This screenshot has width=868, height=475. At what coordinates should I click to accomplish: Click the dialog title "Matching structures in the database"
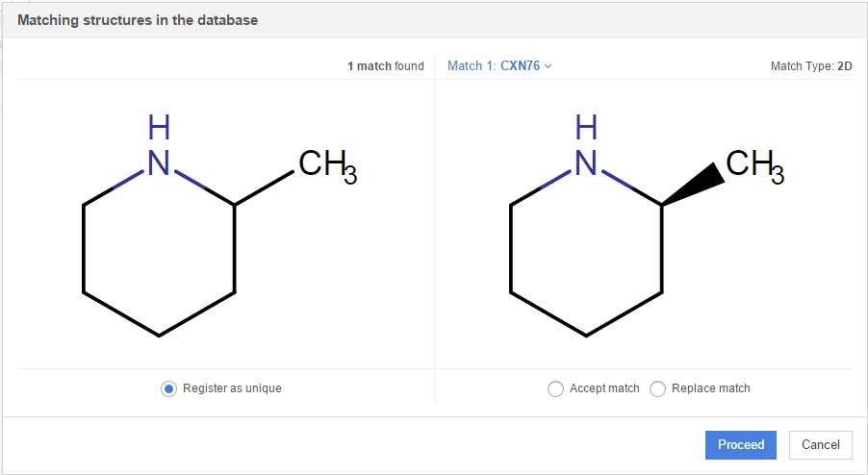click(138, 19)
